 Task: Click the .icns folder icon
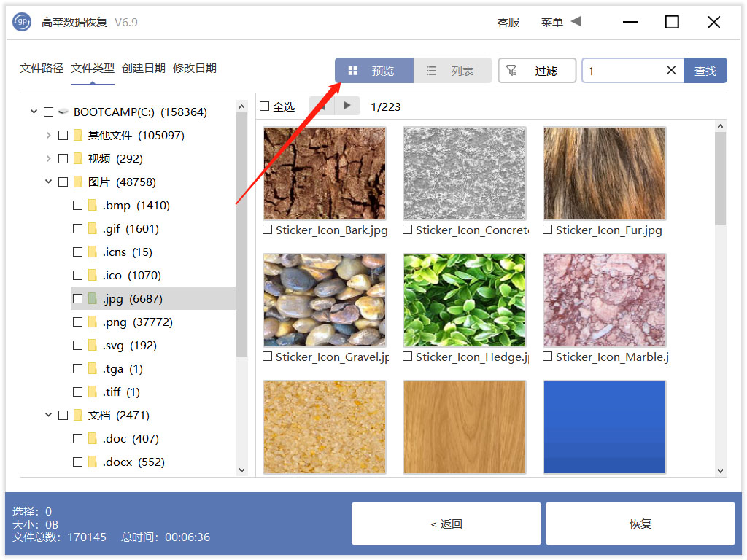tap(93, 252)
